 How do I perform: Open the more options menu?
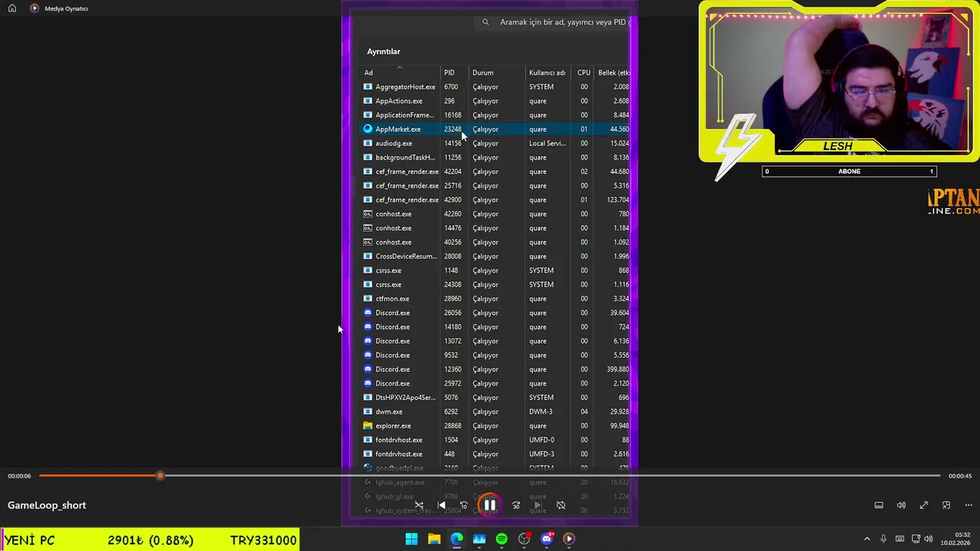(969, 505)
